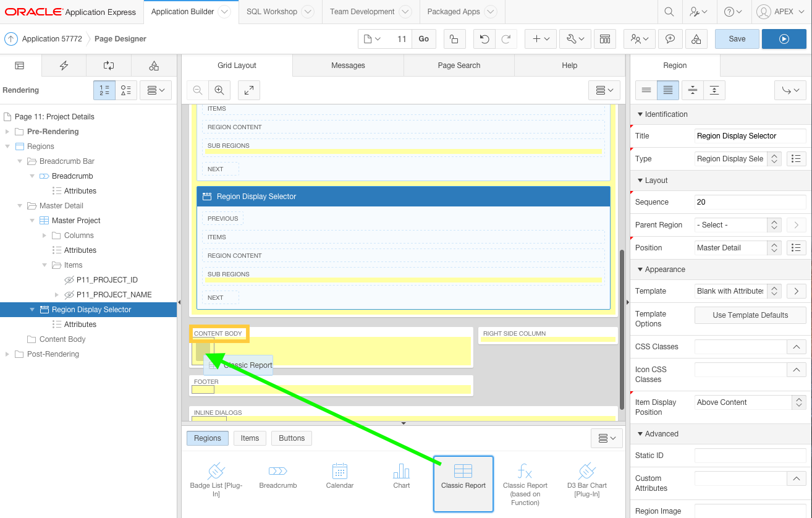Toggle Show Common properties view
The height and width of the screenshot is (518, 812).
[646, 90]
